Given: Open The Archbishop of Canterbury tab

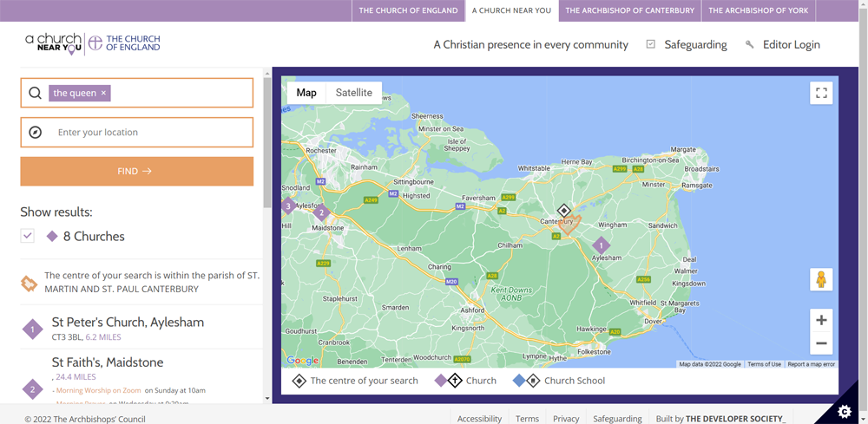Looking at the screenshot, I should [x=630, y=10].
